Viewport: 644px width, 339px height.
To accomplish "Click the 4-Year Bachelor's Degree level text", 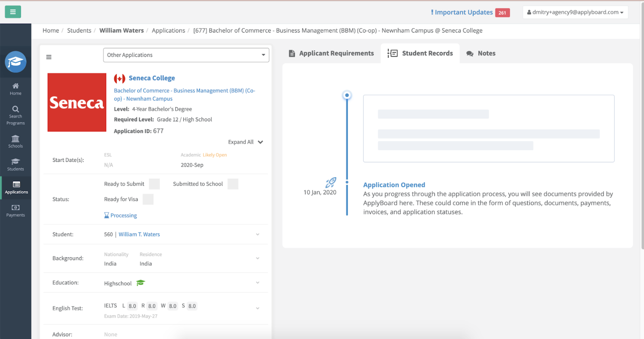I will point(162,109).
